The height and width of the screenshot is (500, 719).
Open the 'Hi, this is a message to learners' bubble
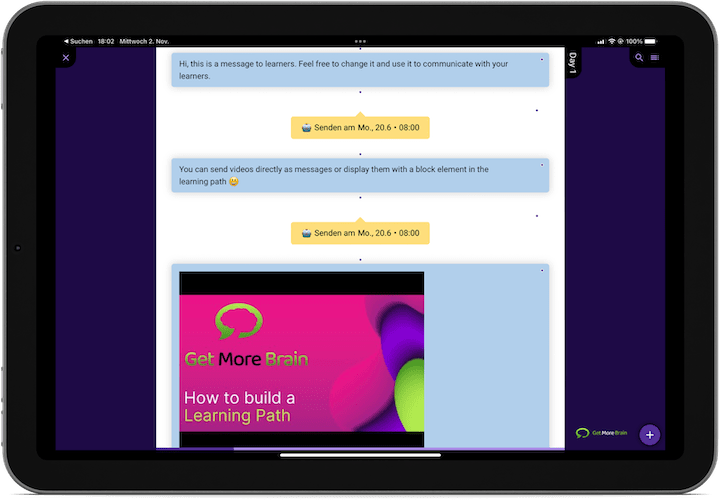point(360,70)
